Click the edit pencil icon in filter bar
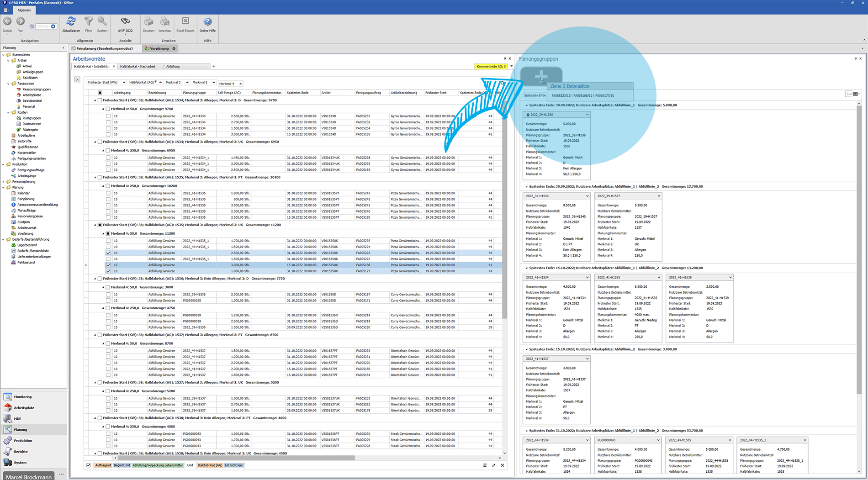 click(494, 465)
